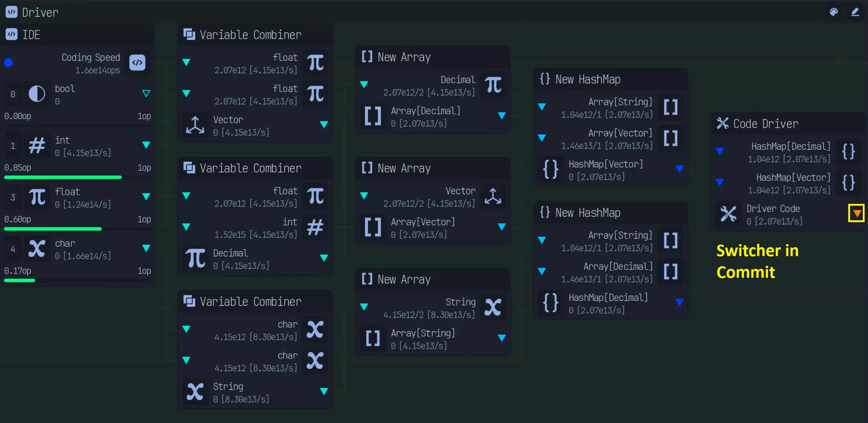Click the Coding Speed code icon
The width and height of the screenshot is (868, 423).
[x=137, y=63]
